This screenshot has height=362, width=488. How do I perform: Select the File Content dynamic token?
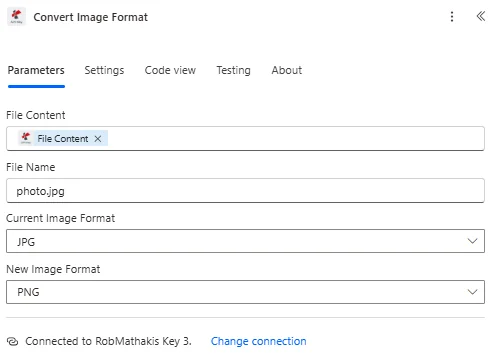pyautogui.click(x=63, y=139)
